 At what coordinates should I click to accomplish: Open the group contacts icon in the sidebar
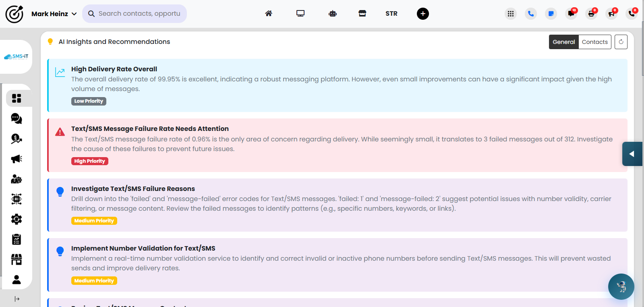17,179
